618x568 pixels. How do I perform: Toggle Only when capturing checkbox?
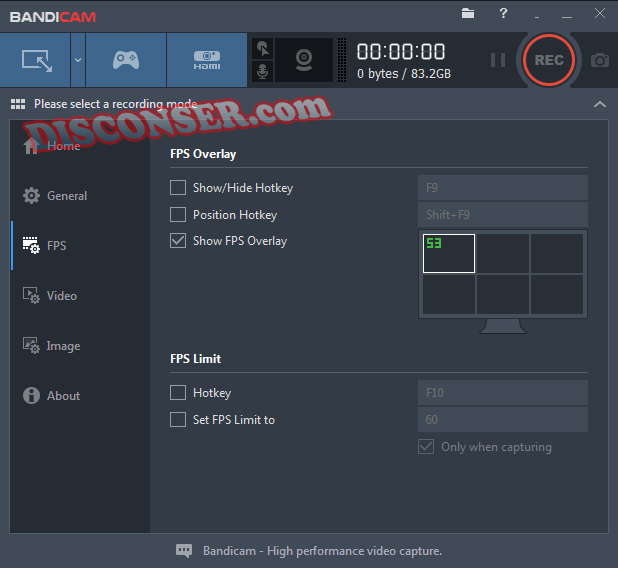click(426, 447)
